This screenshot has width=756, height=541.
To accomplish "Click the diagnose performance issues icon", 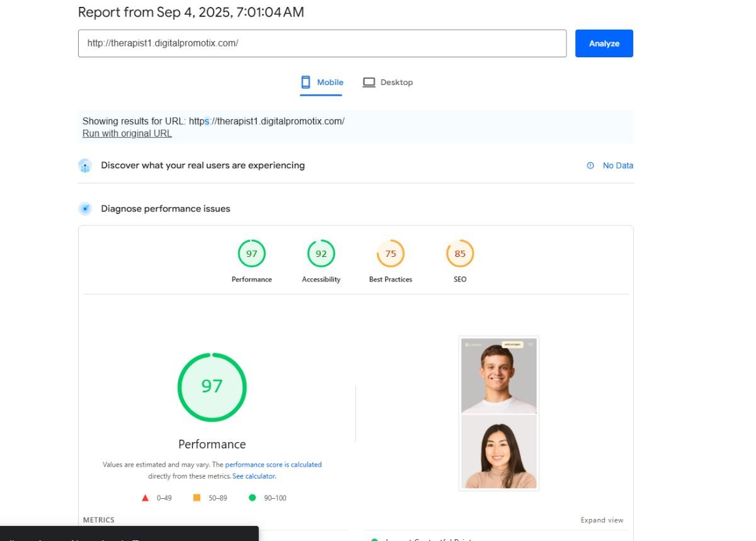I will click(85, 209).
